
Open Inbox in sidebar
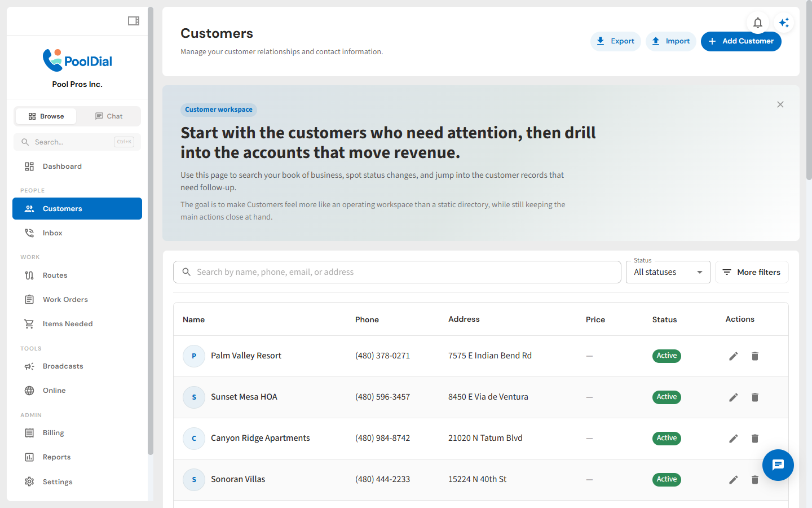click(x=77, y=233)
